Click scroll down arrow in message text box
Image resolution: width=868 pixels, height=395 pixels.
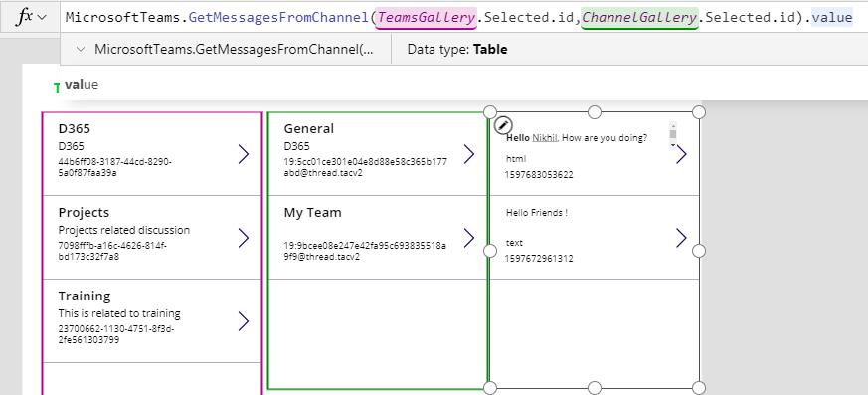(673, 145)
